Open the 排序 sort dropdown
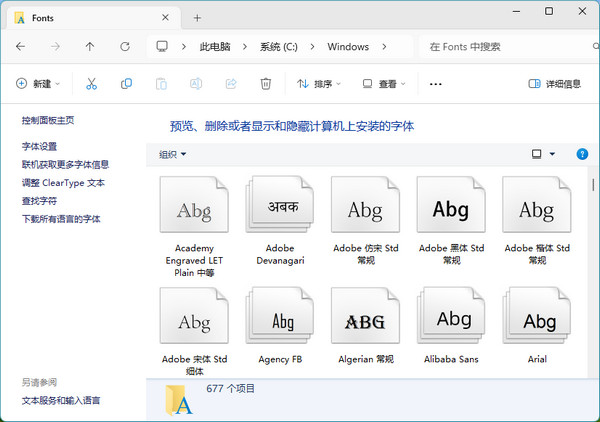Screen dimensions: 600x422 (320, 84)
